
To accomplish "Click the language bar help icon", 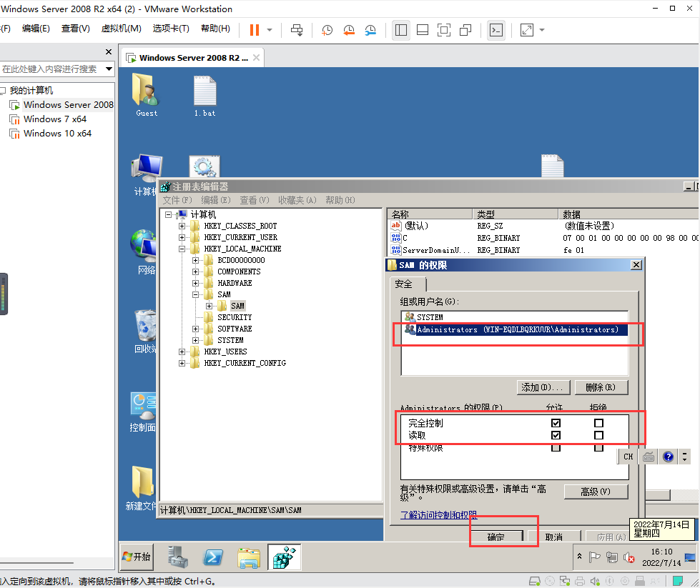I will coord(668,457).
